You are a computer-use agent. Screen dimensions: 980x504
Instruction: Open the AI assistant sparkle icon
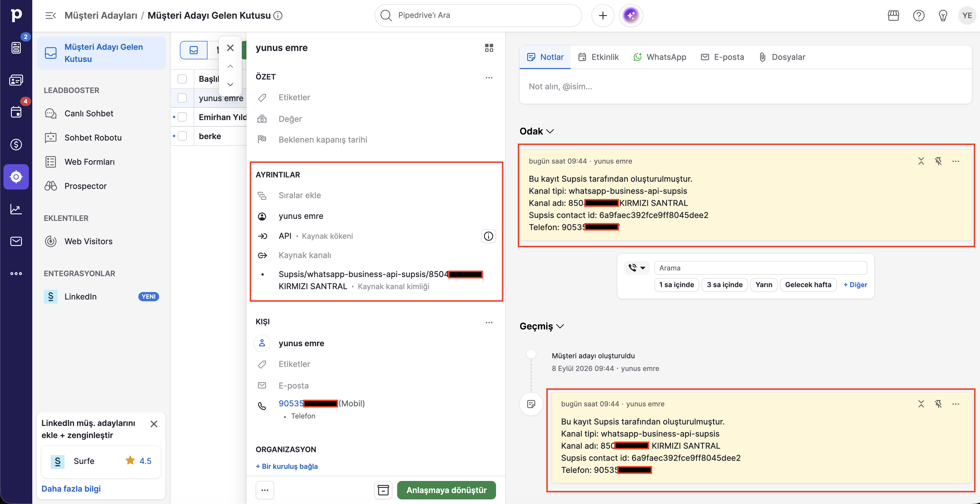631,16
